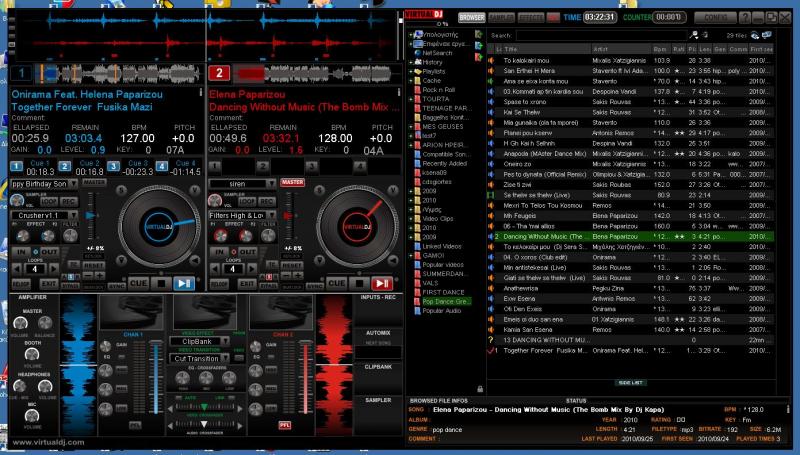The height and width of the screenshot is (455, 800).
Task: Toggle sampler REC on deck 1
Action: point(69,201)
